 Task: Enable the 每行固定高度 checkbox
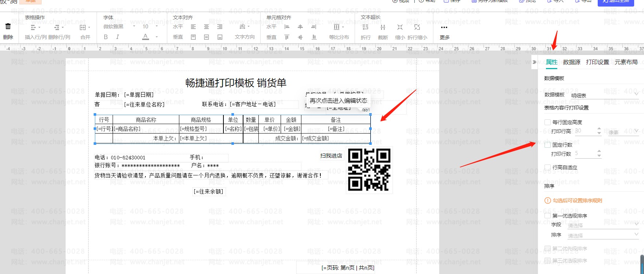[x=547, y=122]
